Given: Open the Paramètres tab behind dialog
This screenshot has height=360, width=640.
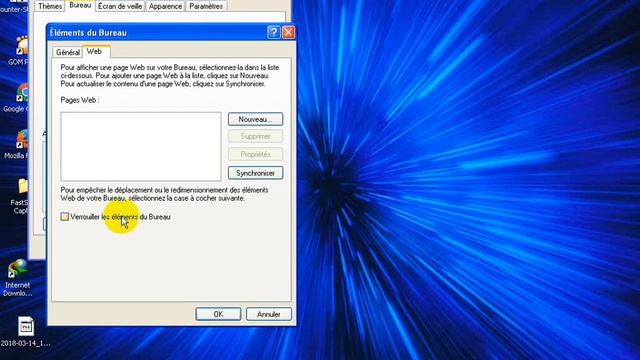Looking at the screenshot, I should tap(206, 6).
